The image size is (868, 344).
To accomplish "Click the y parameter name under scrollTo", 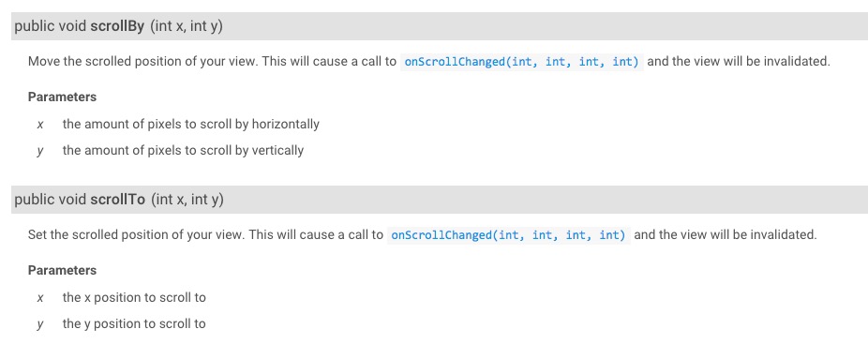I will (x=40, y=324).
